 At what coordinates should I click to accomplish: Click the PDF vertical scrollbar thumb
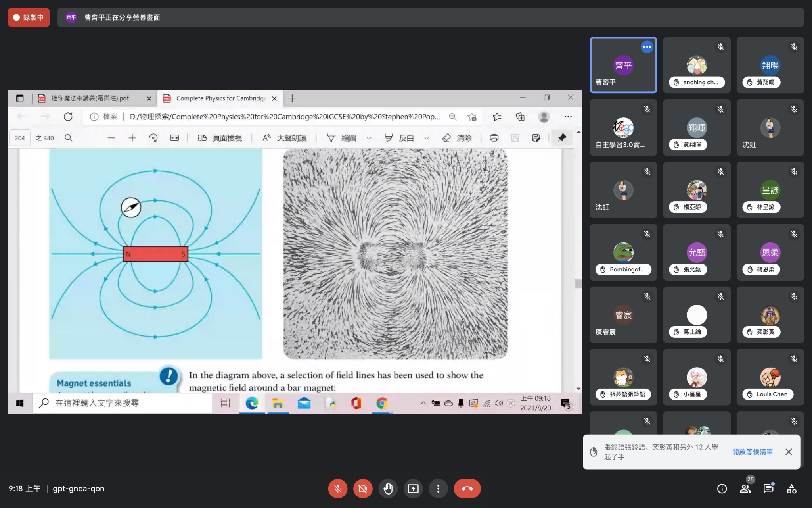tap(578, 283)
